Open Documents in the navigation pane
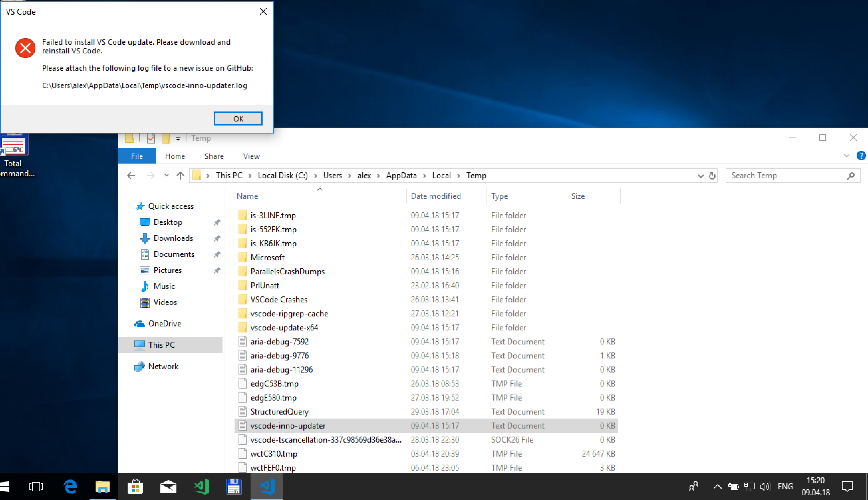This screenshot has width=868, height=500. coord(174,254)
